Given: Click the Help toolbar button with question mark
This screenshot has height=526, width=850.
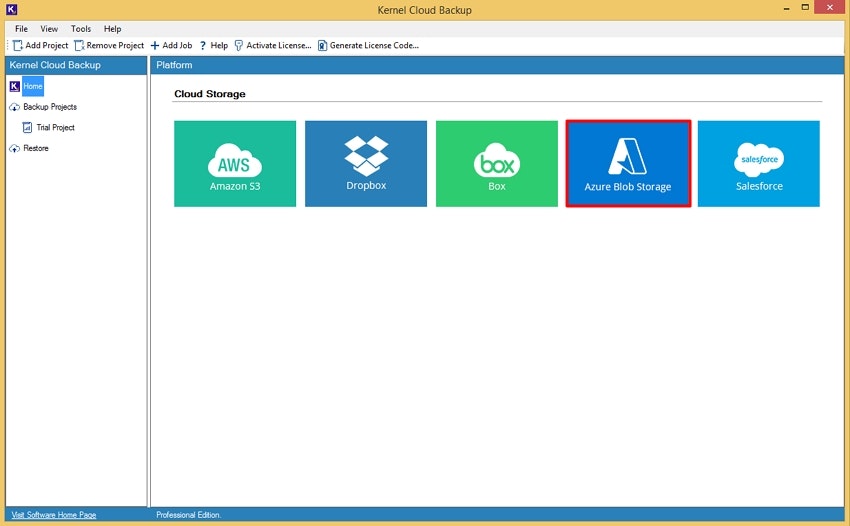Looking at the screenshot, I should 214,46.
